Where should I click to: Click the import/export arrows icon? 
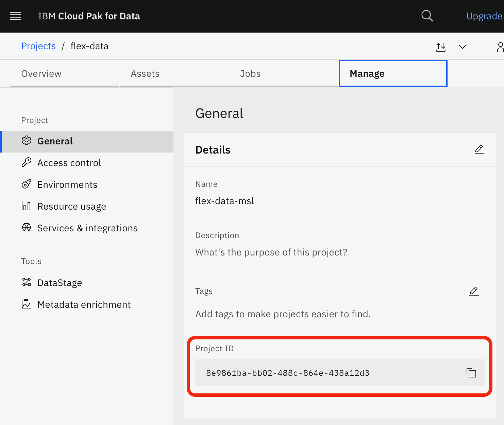click(x=440, y=47)
